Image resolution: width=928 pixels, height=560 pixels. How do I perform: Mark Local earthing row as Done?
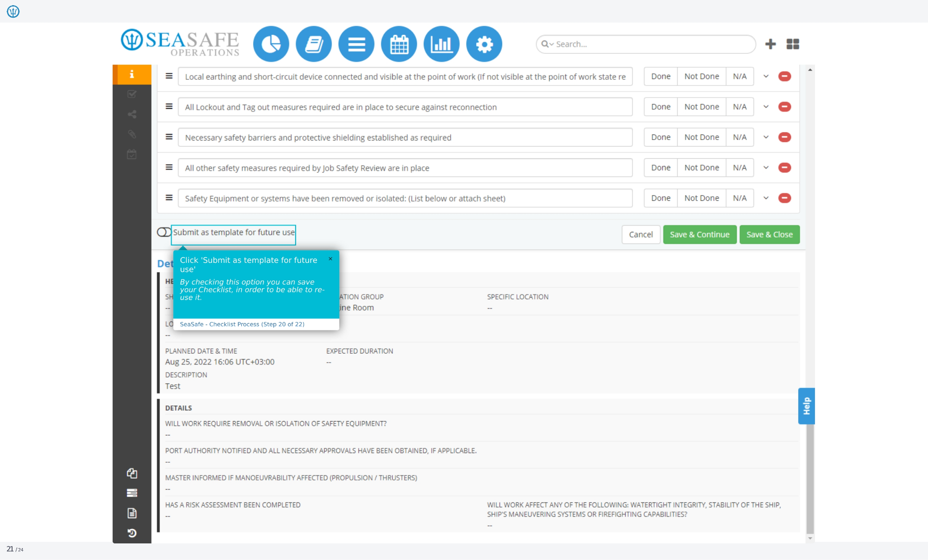(x=660, y=76)
